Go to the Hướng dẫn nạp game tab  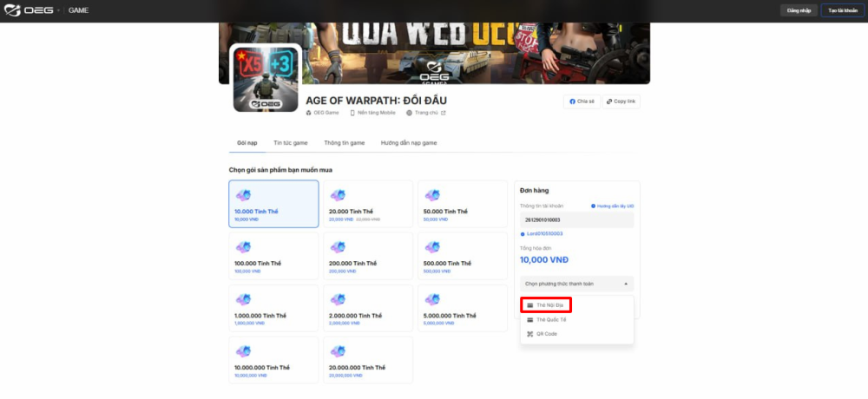[408, 143]
